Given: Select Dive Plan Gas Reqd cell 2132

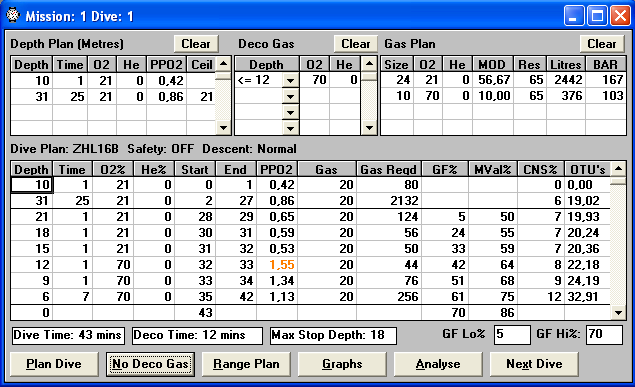Looking at the screenshot, I should [389, 201].
